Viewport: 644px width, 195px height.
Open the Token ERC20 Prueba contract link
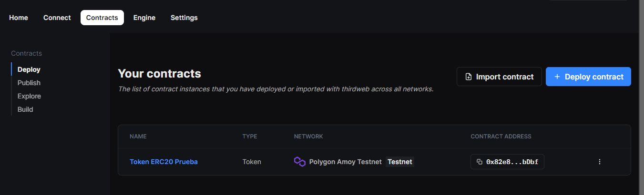click(x=164, y=162)
